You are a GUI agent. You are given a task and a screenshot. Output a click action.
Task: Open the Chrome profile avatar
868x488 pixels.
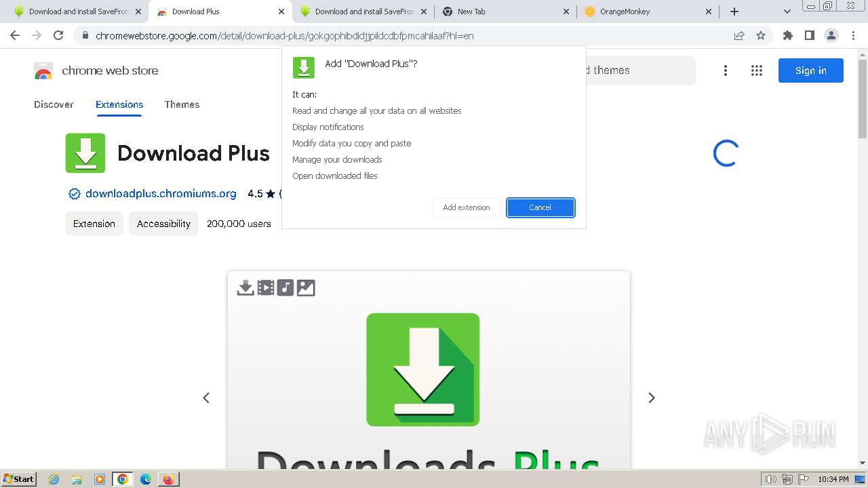pyautogui.click(x=831, y=35)
